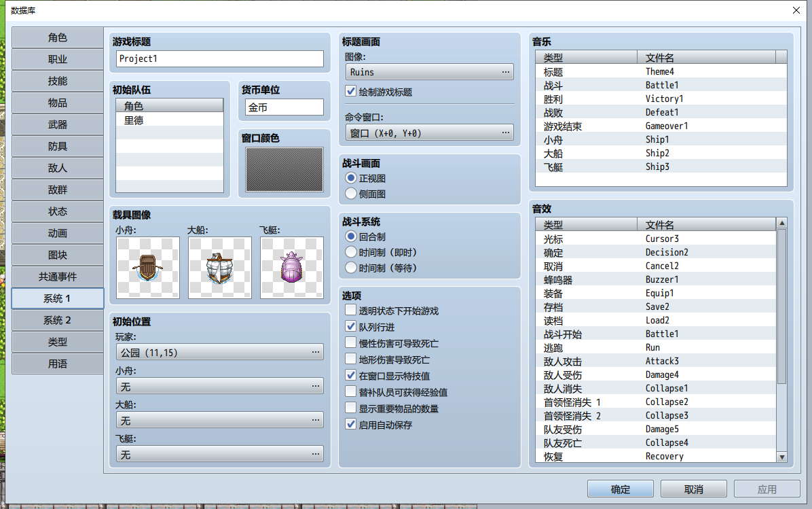Image resolution: width=812 pixels, height=509 pixels.
Task: Open title image Ruins selector
Action: point(429,71)
